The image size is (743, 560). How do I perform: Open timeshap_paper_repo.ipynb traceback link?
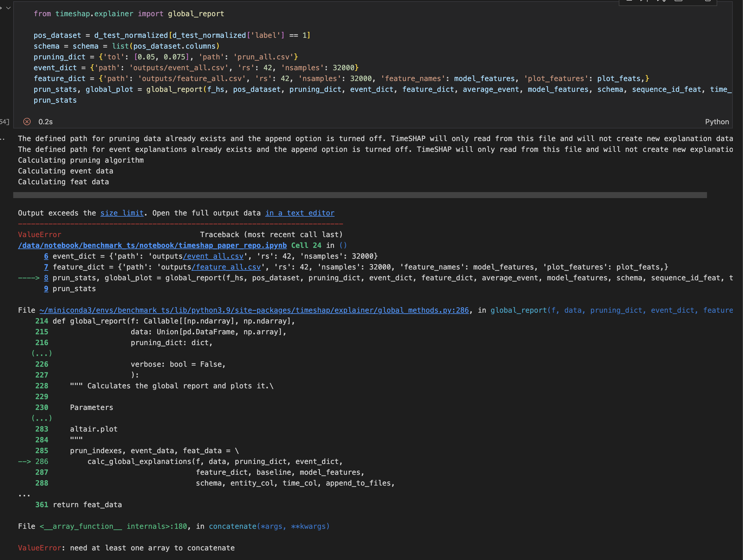(x=152, y=245)
